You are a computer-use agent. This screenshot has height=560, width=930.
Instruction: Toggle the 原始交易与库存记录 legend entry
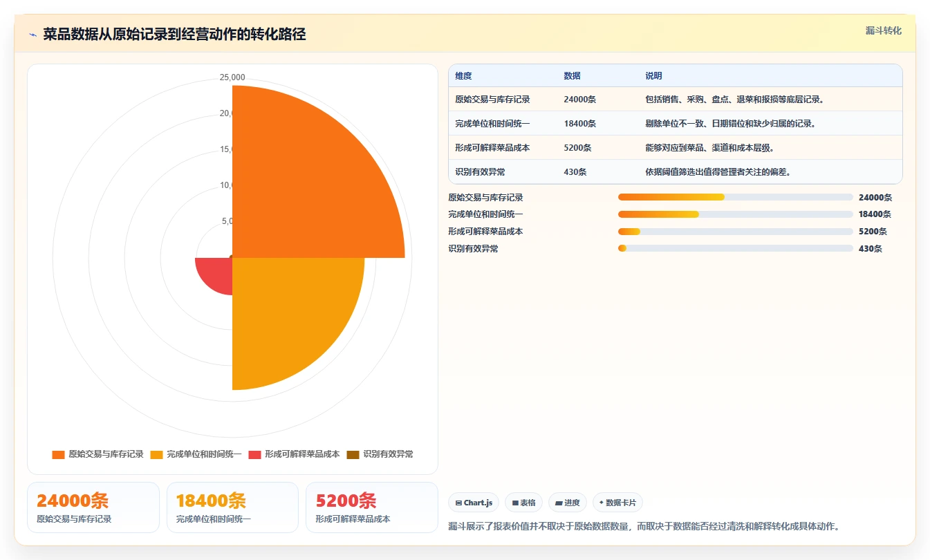[x=97, y=454]
